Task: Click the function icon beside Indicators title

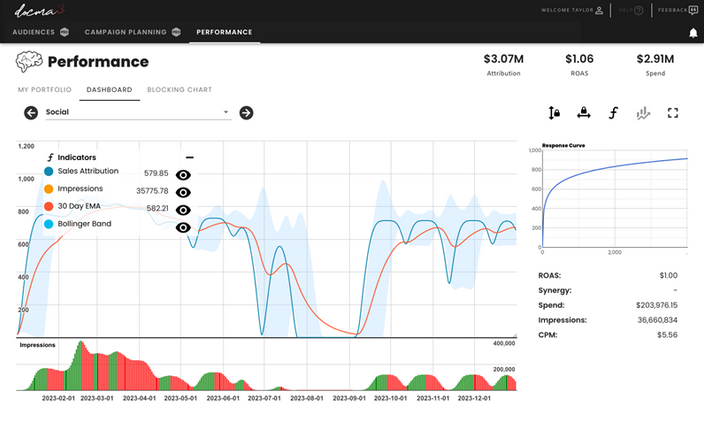Action: 50,158
